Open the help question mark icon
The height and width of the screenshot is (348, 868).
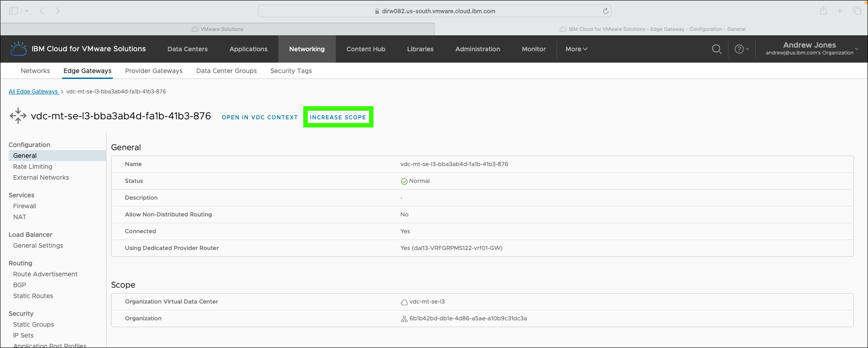click(739, 49)
